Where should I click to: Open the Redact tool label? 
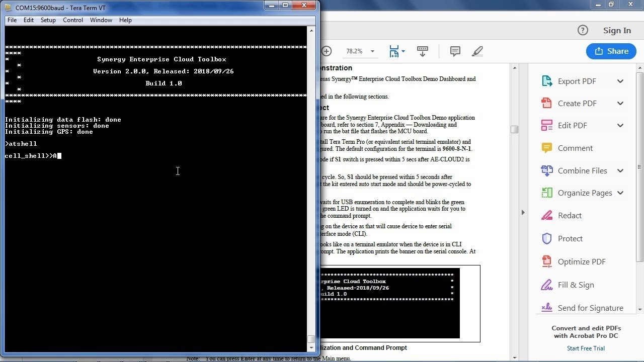tap(570, 216)
